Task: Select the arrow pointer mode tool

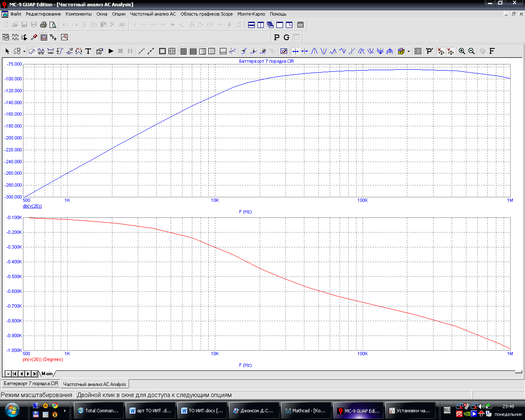Action: tap(7, 51)
